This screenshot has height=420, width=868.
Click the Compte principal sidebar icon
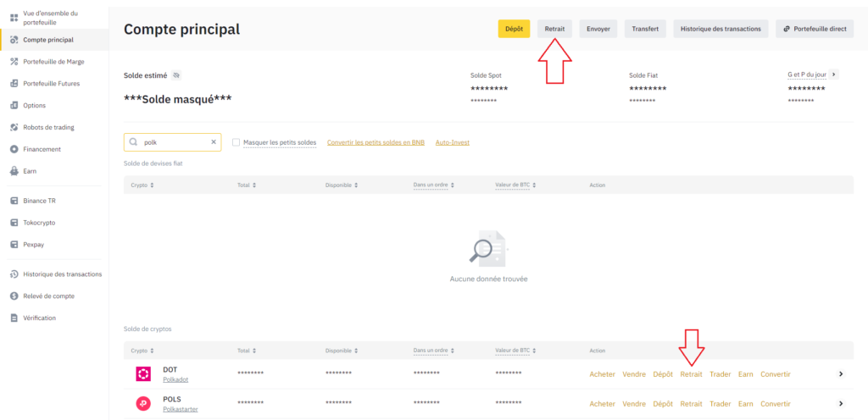click(14, 40)
